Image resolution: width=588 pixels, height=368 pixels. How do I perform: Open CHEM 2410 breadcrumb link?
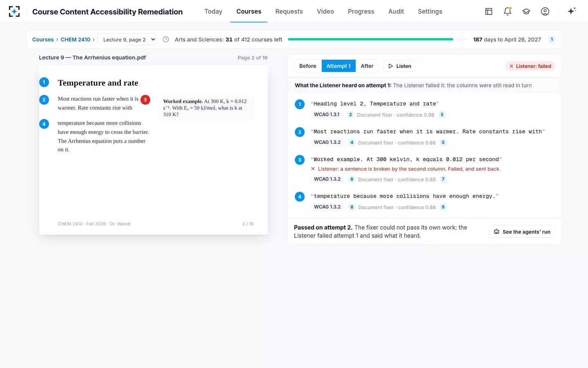[76, 40]
